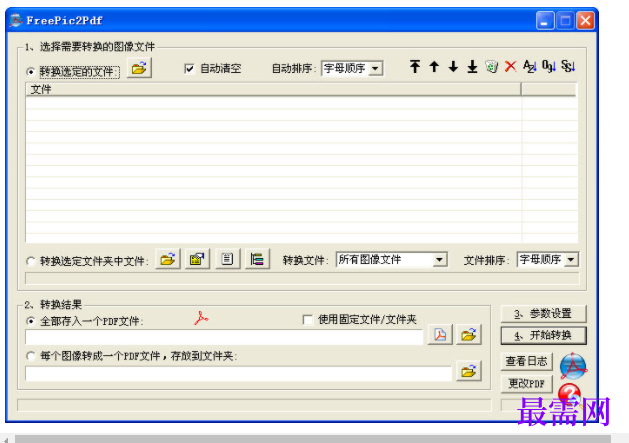Sort files with the S icon
This screenshot has height=443, width=629.
coord(568,66)
